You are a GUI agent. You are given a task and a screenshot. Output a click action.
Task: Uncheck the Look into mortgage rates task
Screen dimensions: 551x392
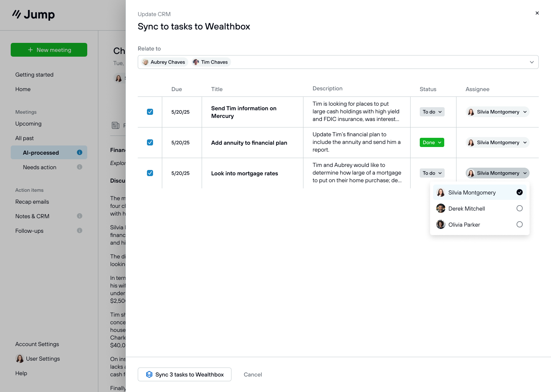[x=150, y=173]
